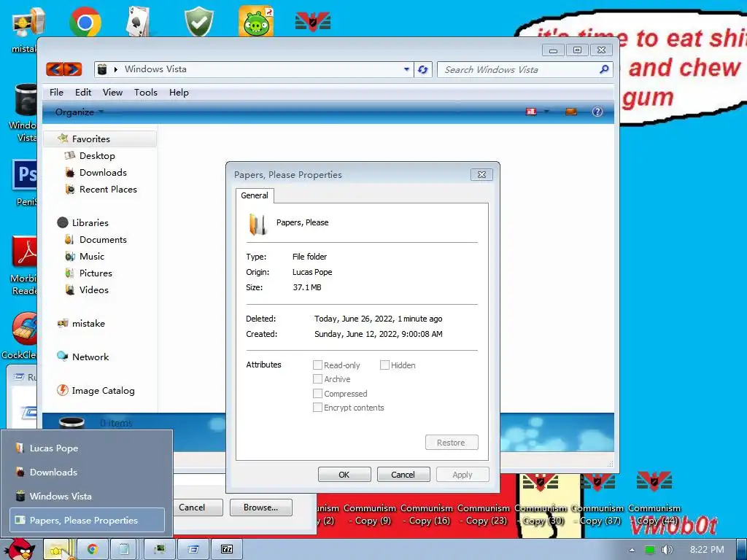The width and height of the screenshot is (747, 560).
Task: Click the Explorer folder taskbar icon
Action: 57,549
